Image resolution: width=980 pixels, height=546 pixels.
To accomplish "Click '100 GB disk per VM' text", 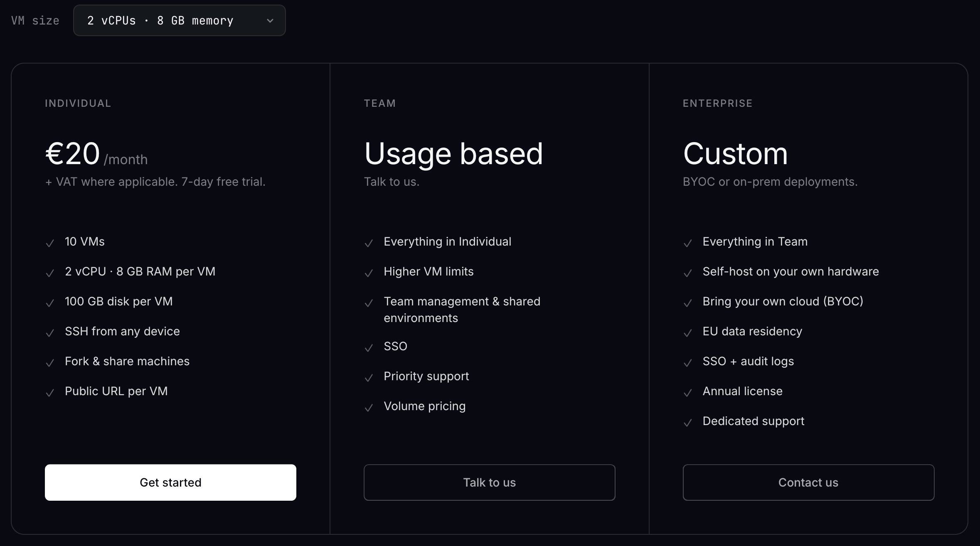I will point(118,301).
